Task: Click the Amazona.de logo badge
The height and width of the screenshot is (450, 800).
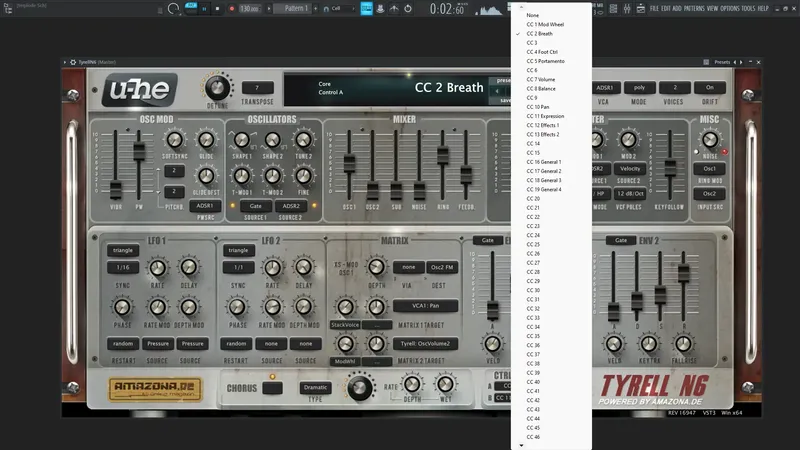Action: (155, 389)
